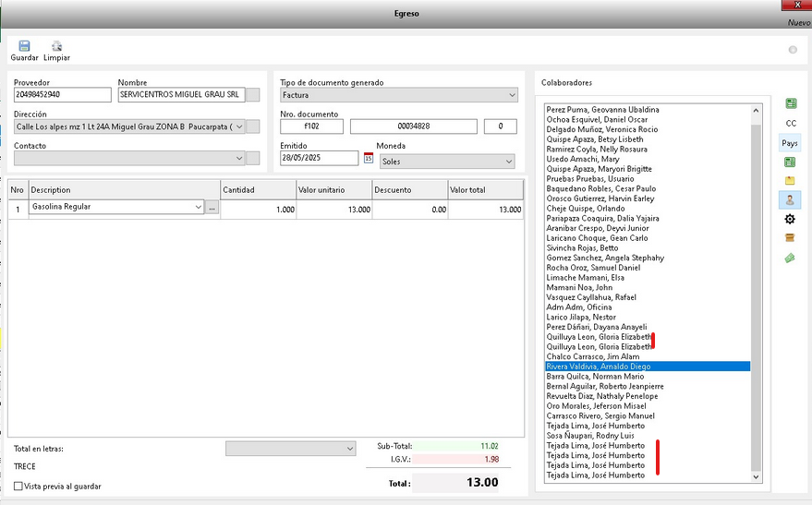Open the Gasolina Regular description dropdown
The width and height of the screenshot is (812, 505).
click(x=199, y=210)
